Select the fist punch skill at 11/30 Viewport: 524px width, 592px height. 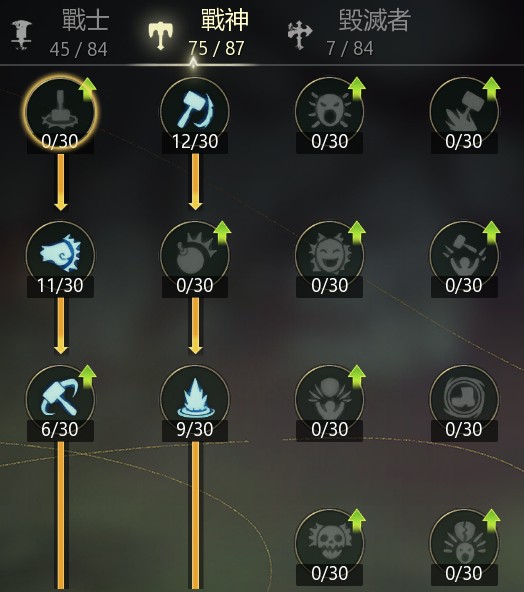60,256
